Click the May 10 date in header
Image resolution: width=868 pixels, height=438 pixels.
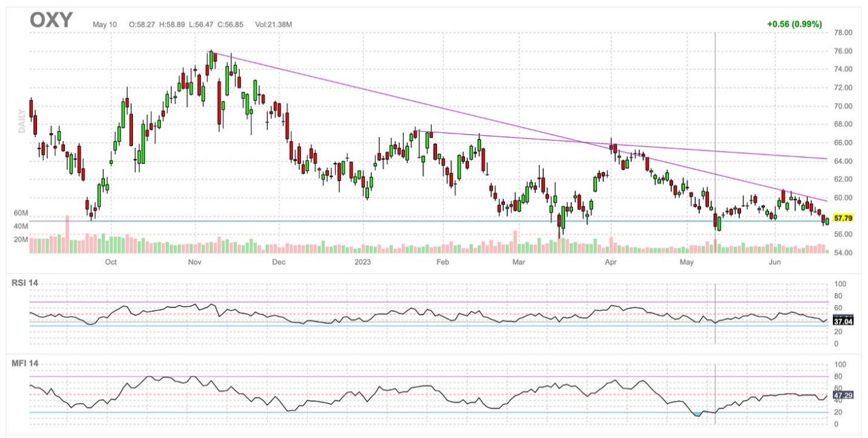click(x=105, y=24)
